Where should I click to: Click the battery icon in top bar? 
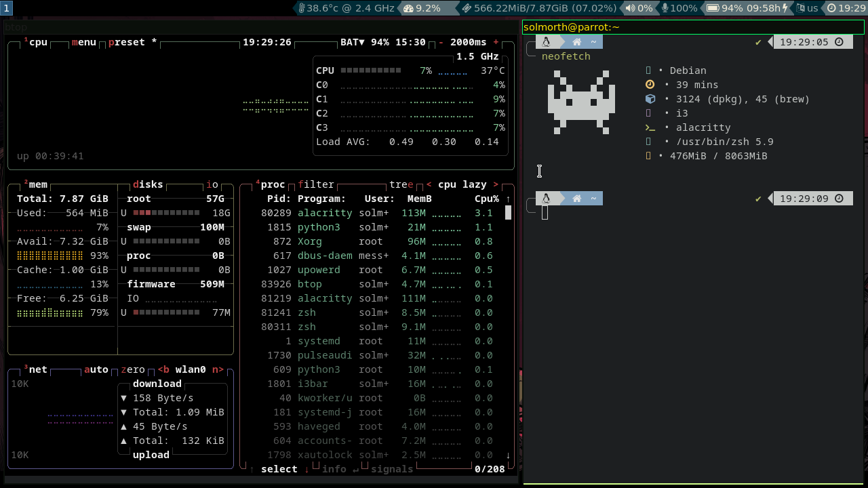pyautogui.click(x=712, y=8)
